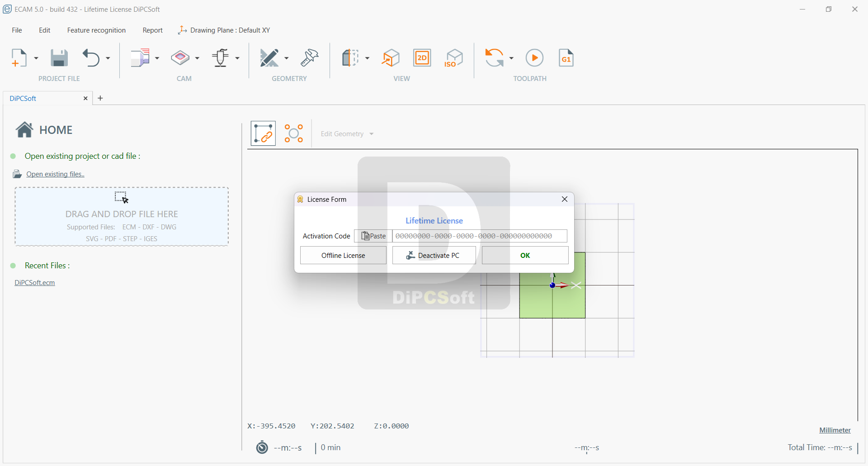This screenshot has height=466, width=868.
Task: Click the Toolpath regenerate arrows icon
Action: pyautogui.click(x=494, y=58)
